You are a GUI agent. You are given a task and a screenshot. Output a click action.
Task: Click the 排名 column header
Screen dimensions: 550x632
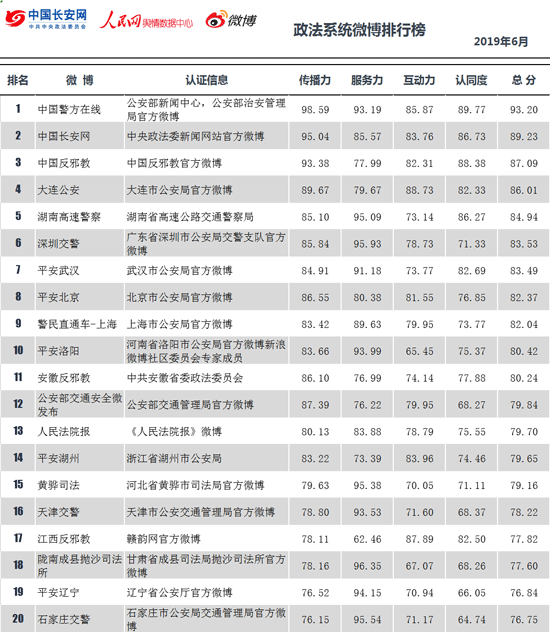click(x=18, y=80)
